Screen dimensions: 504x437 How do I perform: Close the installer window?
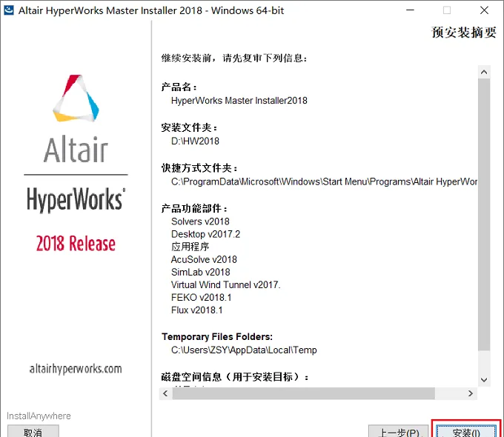484,10
